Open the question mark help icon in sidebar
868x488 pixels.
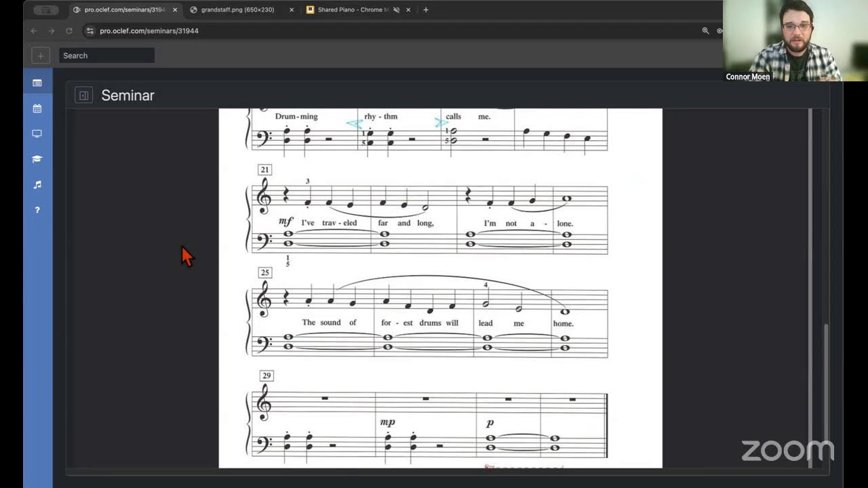[37, 209]
